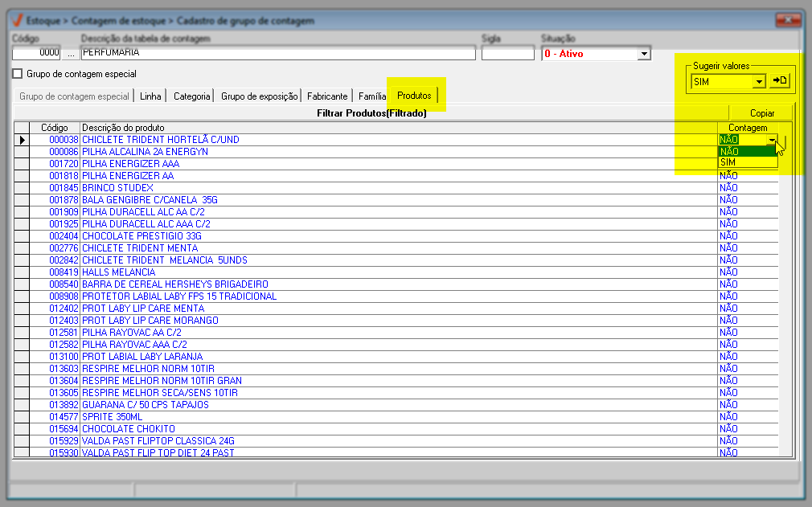812x507 pixels.
Task: Click the Código input field
Action: (36, 53)
